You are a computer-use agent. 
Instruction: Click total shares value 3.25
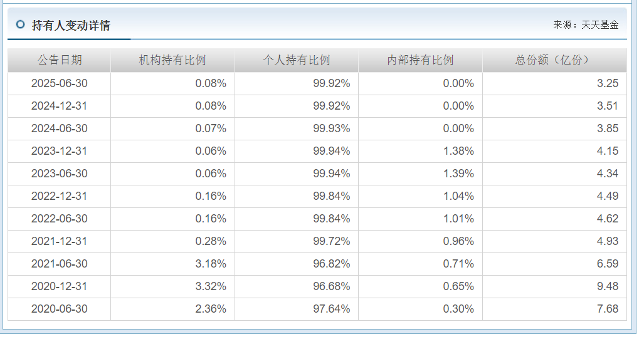608,83
